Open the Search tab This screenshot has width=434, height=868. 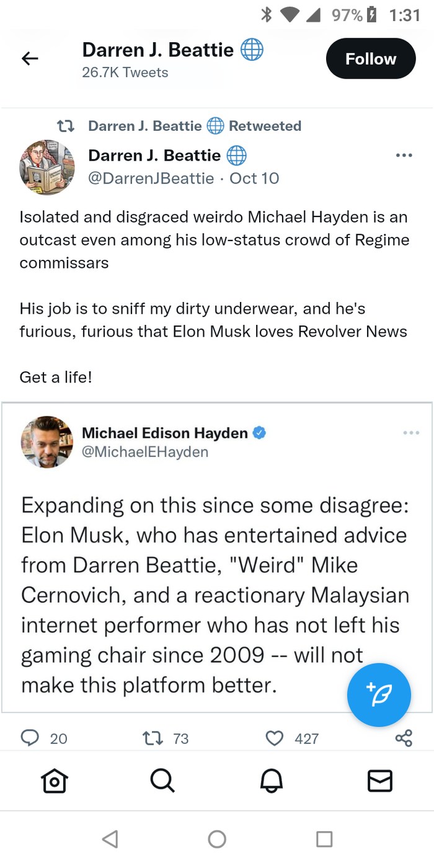click(x=162, y=781)
